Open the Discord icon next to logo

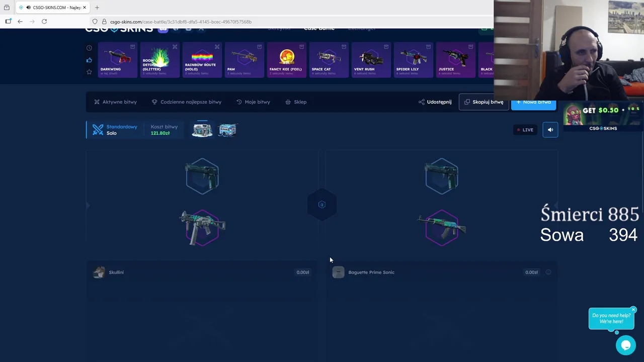click(163, 30)
